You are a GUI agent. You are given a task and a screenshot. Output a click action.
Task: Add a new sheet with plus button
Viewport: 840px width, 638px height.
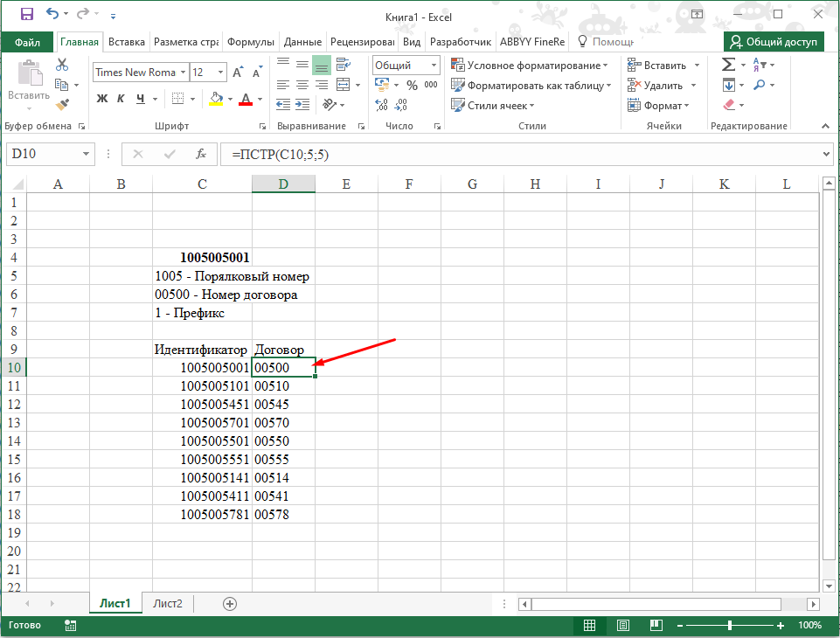point(229,604)
